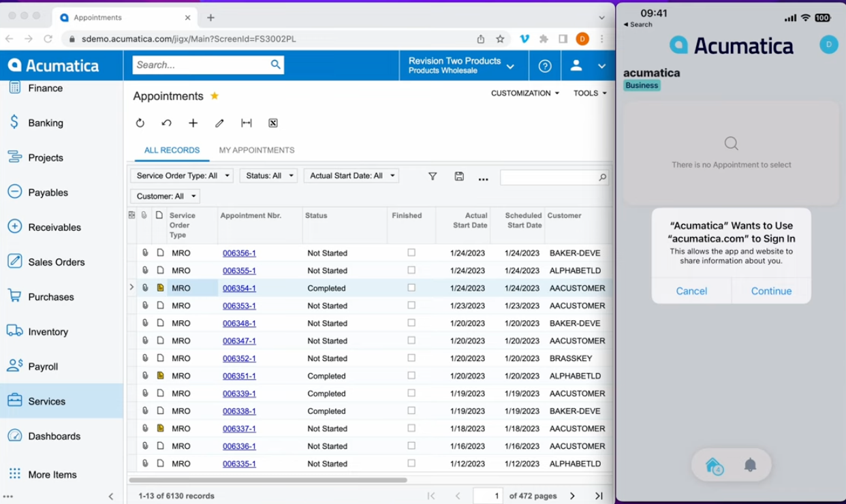Screen dimensions: 846x504
Task: Open the three-dot more options menu
Action: pos(484,178)
